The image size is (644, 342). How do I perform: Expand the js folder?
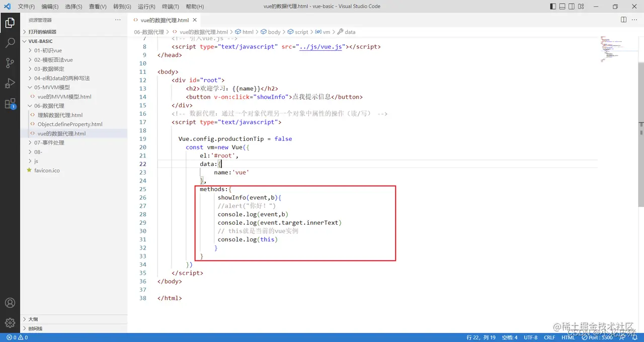click(74, 161)
